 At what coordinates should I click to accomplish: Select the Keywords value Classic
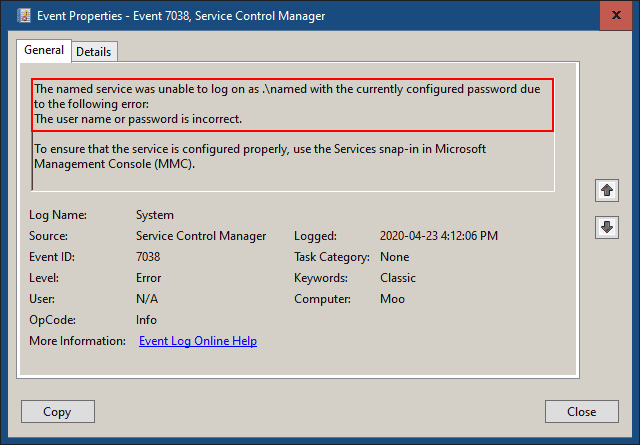(x=398, y=278)
